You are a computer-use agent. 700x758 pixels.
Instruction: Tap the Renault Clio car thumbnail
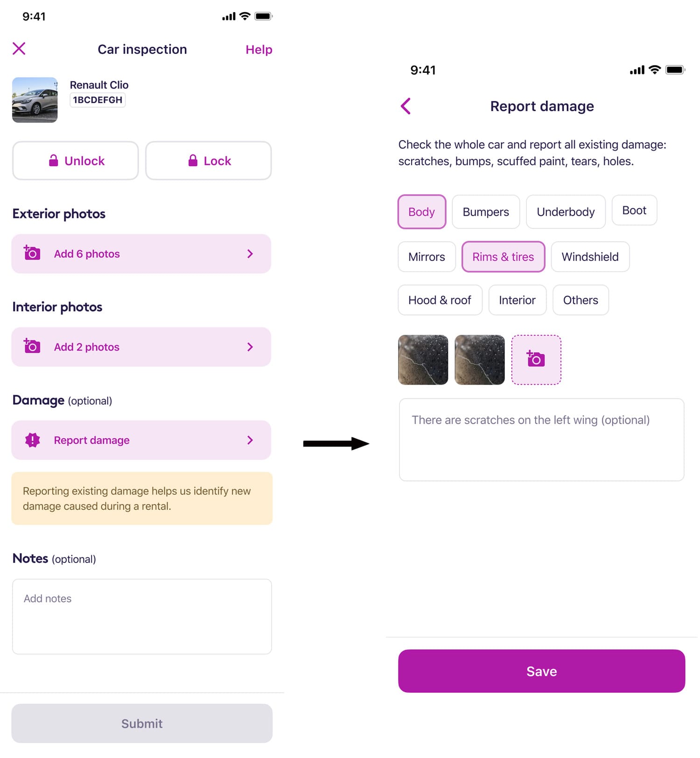coord(35,100)
